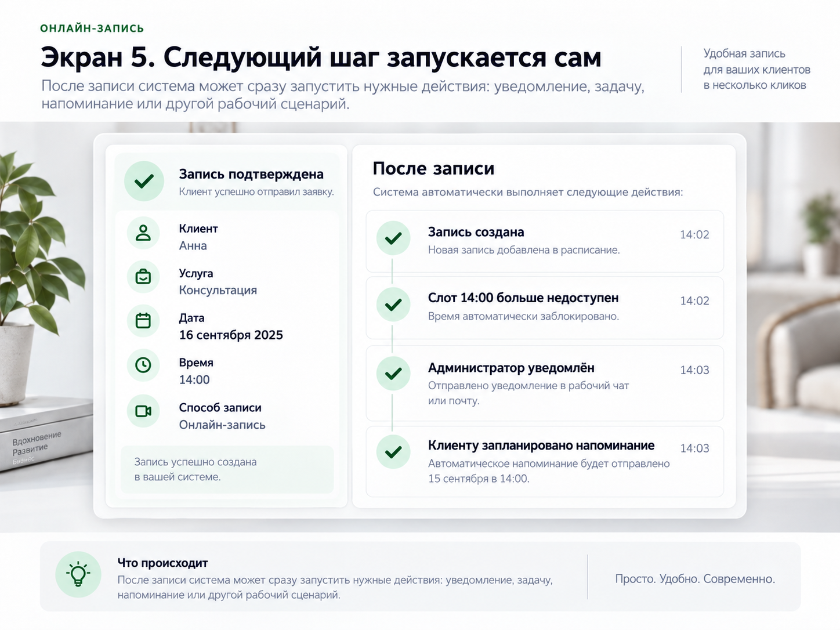Click the clock icon next to "Время"
Image resolution: width=840 pixels, height=630 pixels.
coord(143,365)
